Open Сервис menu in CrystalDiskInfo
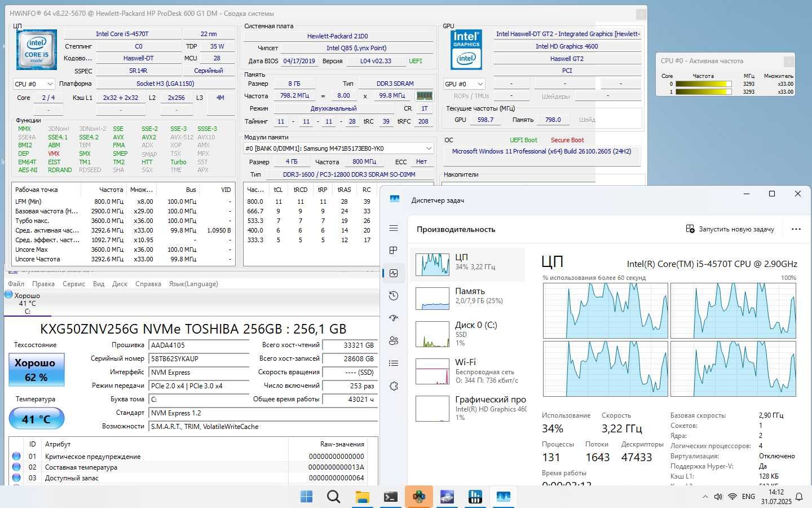This screenshot has width=812, height=508. tap(74, 284)
